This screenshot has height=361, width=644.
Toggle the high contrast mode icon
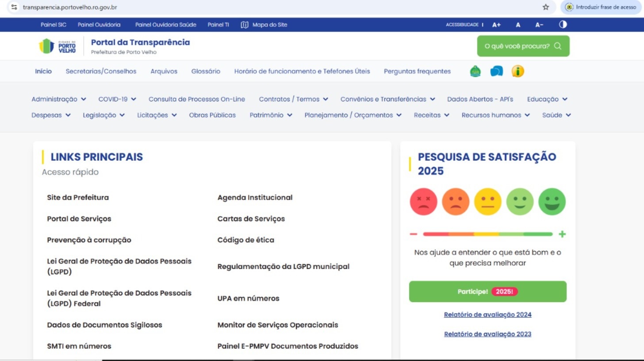click(x=563, y=25)
